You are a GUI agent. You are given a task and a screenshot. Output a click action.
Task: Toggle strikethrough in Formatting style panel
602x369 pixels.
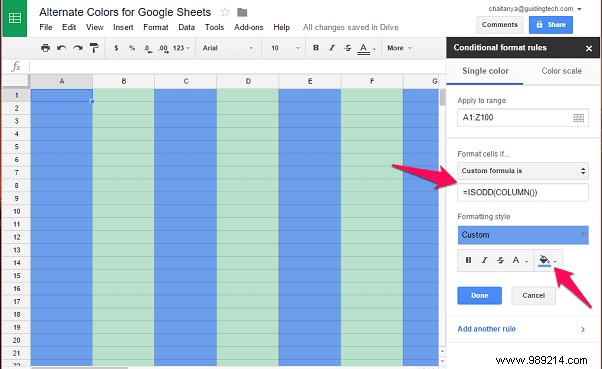[500, 260]
